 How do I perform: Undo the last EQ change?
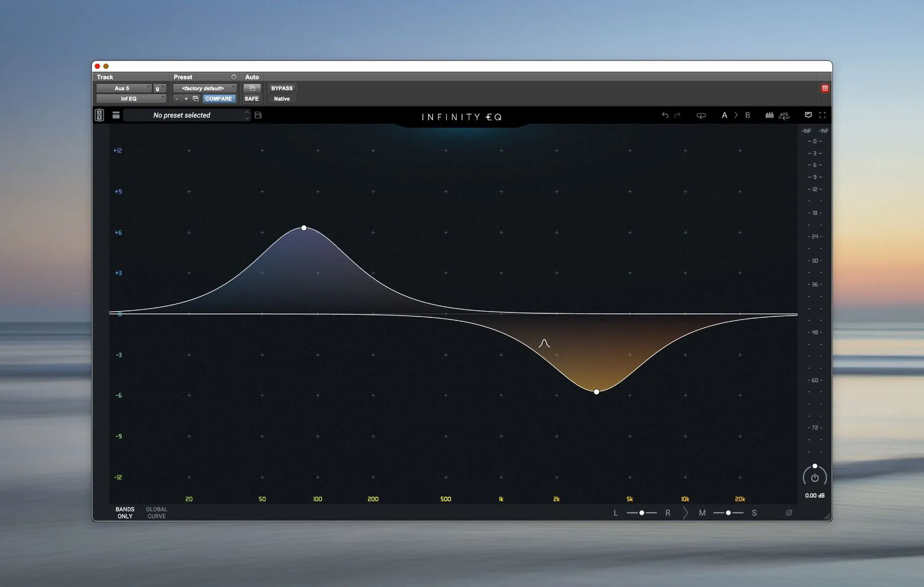point(665,115)
